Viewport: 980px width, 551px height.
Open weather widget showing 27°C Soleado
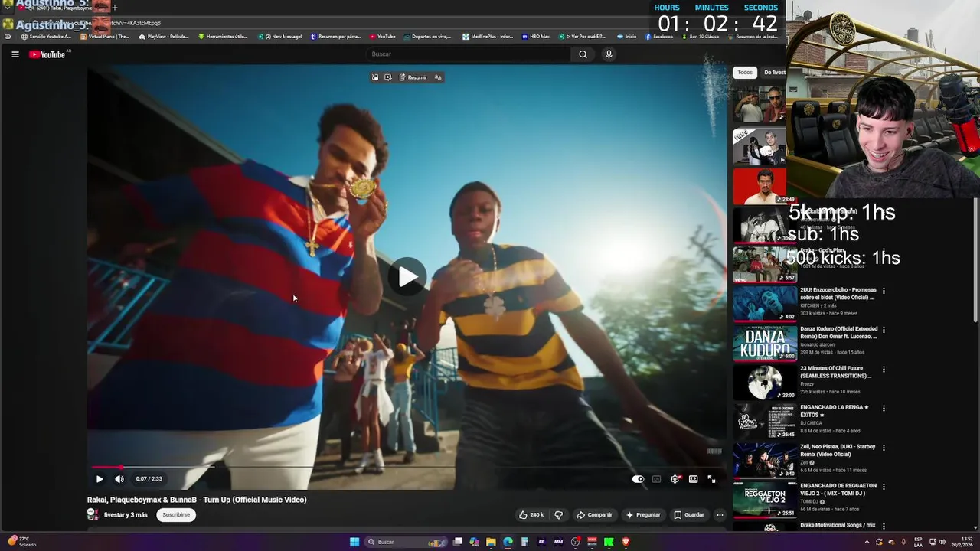[x=21, y=542]
